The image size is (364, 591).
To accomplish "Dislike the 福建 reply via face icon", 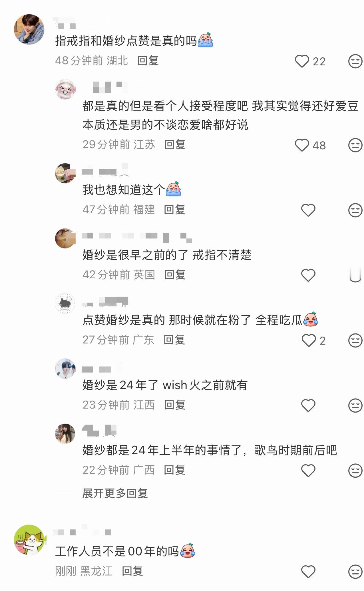I will click(x=355, y=210).
